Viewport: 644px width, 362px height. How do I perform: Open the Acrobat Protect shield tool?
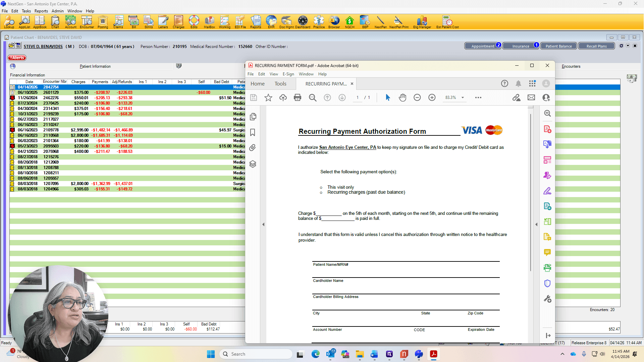pos(547,284)
